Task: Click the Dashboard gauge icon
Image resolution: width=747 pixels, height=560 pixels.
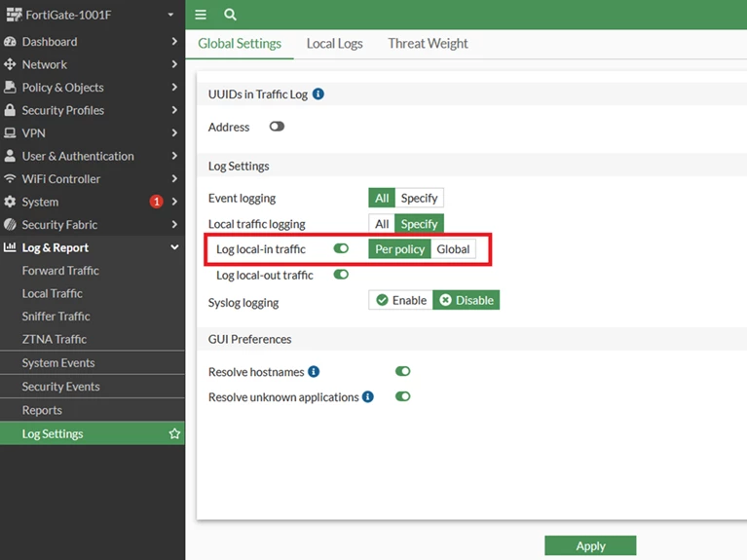Action: [x=10, y=42]
